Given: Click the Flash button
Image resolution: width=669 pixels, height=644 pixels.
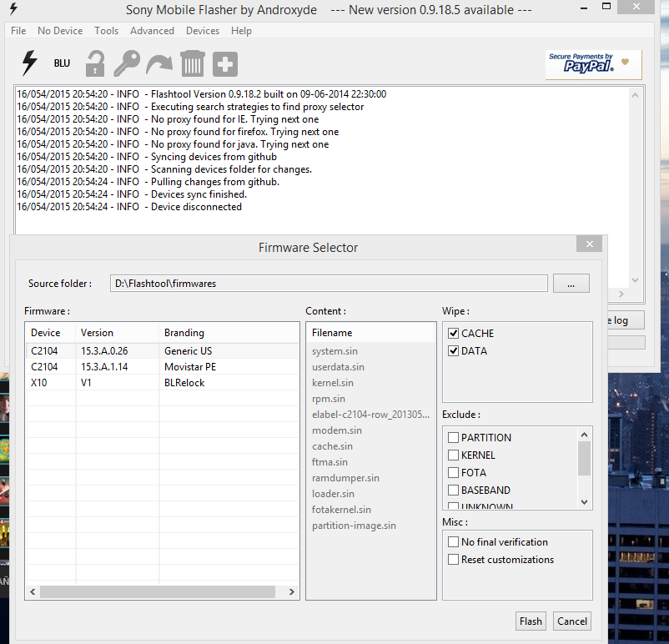Looking at the screenshot, I should [531, 621].
